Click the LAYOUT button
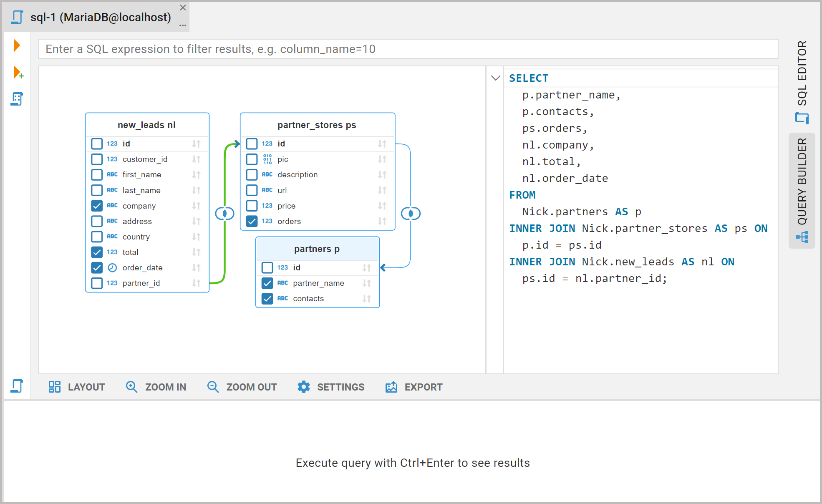 [x=77, y=387]
